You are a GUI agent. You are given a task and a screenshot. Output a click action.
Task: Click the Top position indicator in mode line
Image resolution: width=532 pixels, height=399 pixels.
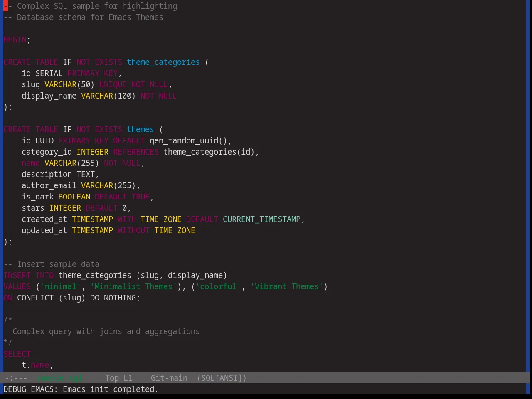pos(112,378)
